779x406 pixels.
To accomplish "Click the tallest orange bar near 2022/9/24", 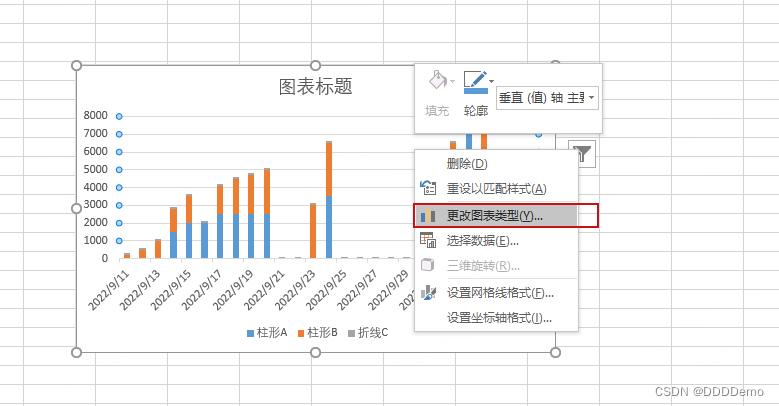I will (329, 169).
